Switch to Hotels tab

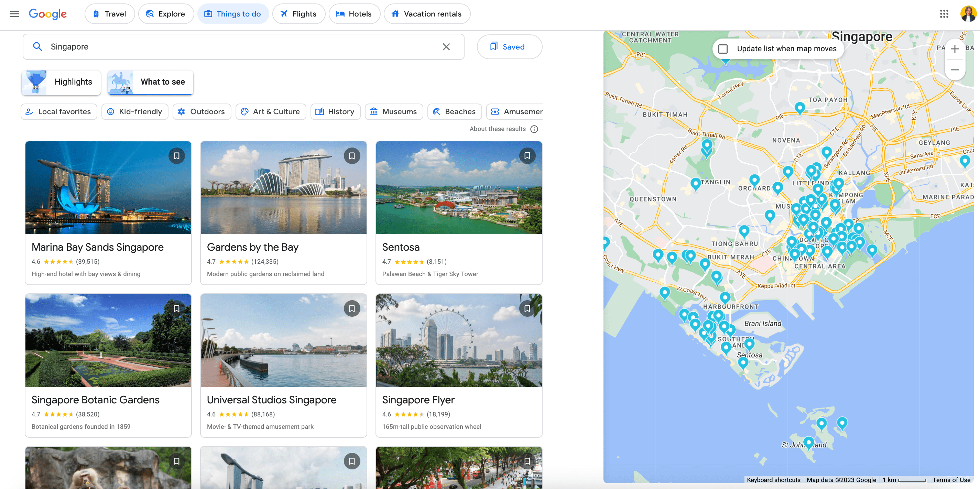[x=354, y=14]
